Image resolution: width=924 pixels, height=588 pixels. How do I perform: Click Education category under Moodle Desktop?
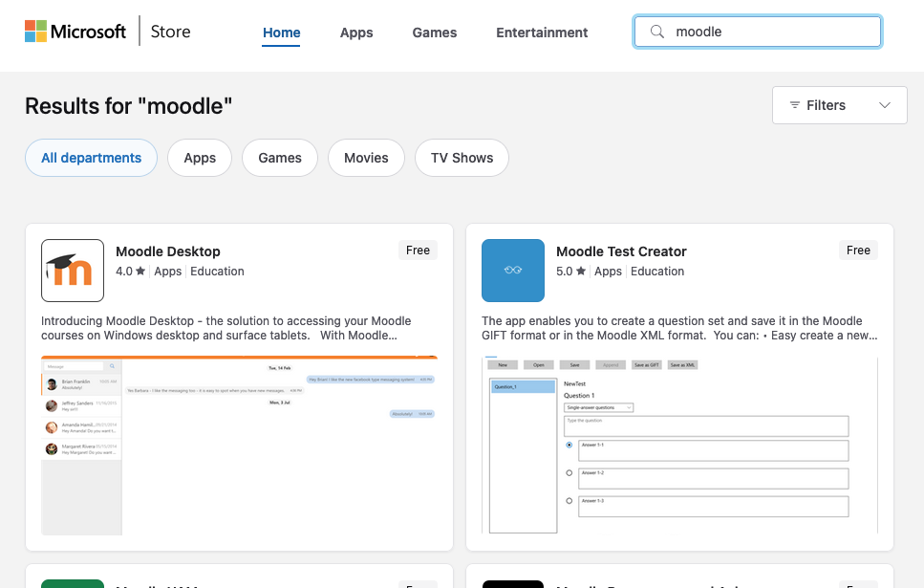(x=217, y=272)
